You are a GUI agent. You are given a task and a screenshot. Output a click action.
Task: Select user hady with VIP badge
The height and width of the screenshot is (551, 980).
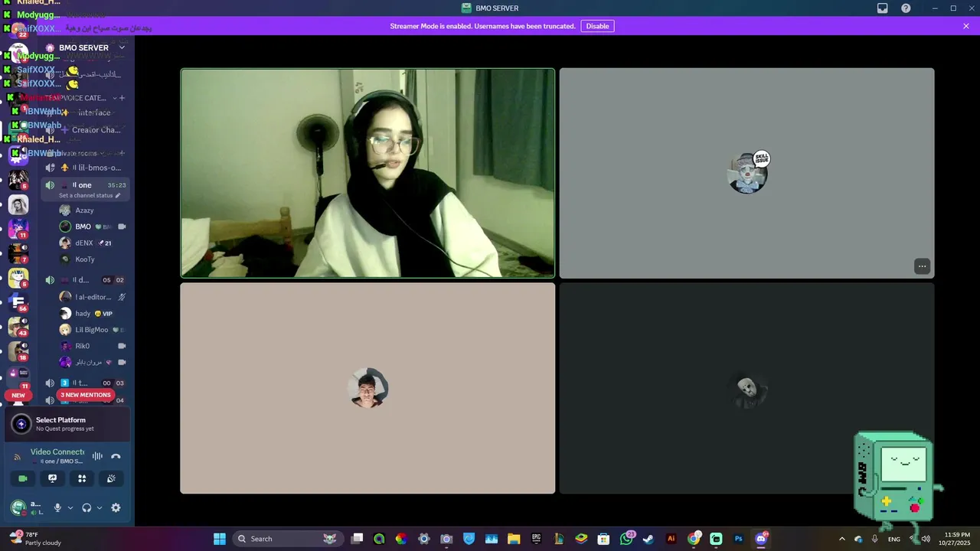tap(92, 313)
